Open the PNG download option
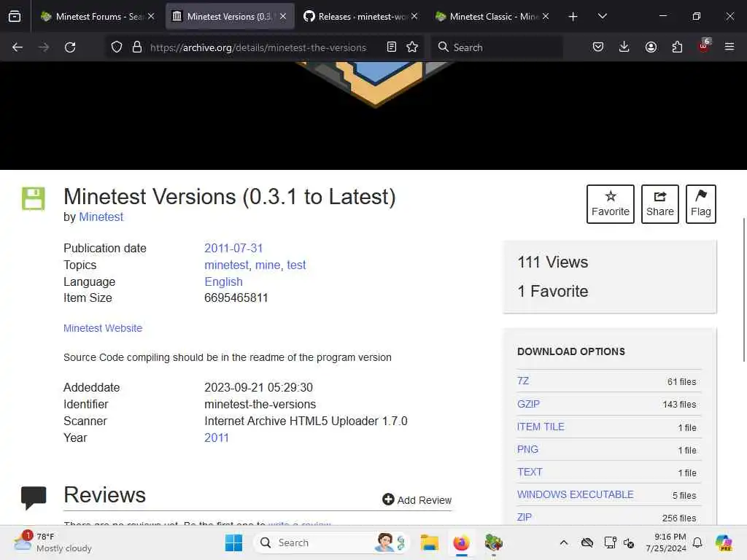 pos(527,449)
